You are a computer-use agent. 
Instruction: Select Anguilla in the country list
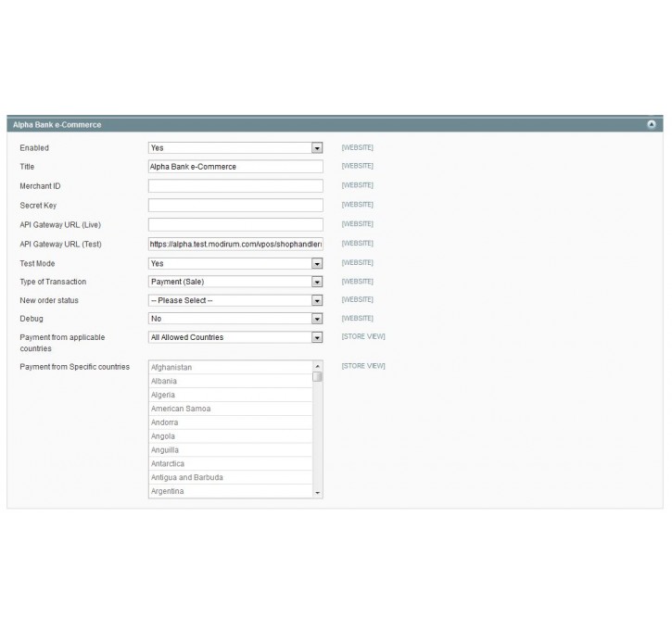click(231, 449)
